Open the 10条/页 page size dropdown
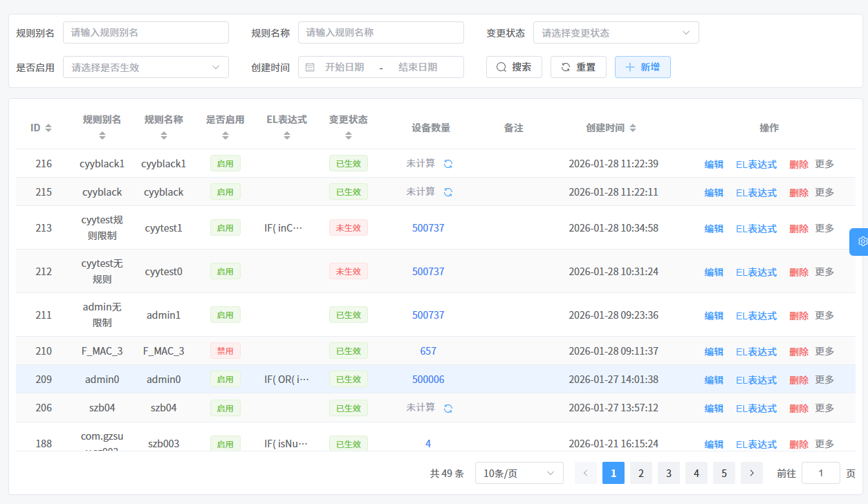868x504 pixels. [x=519, y=473]
